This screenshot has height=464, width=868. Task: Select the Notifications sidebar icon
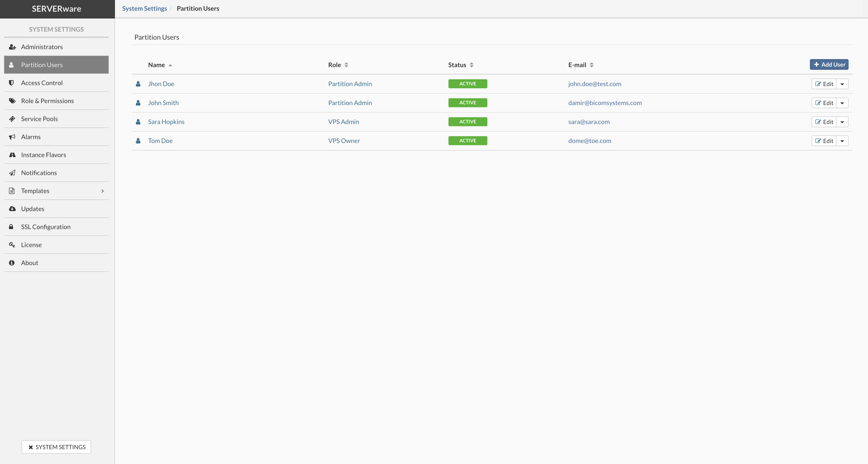(12, 172)
